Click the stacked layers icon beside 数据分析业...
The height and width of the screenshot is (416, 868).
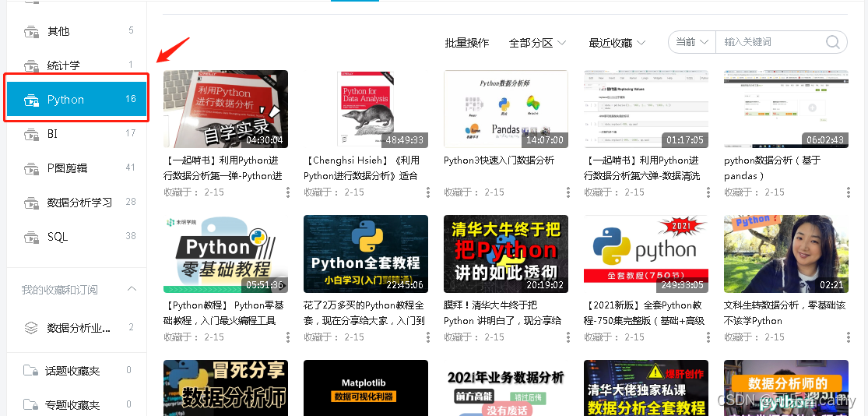click(31, 327)
